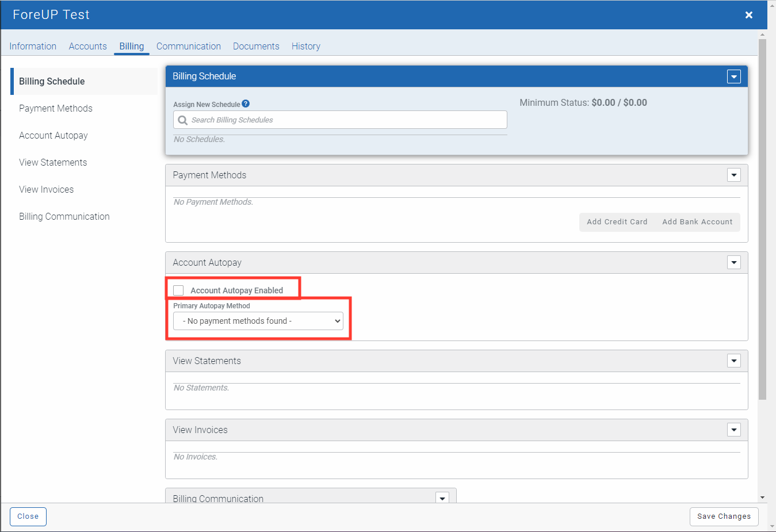Screen dimensions: 776x532
Task: Click the Add Bank Account button
Action: point(698,222)
